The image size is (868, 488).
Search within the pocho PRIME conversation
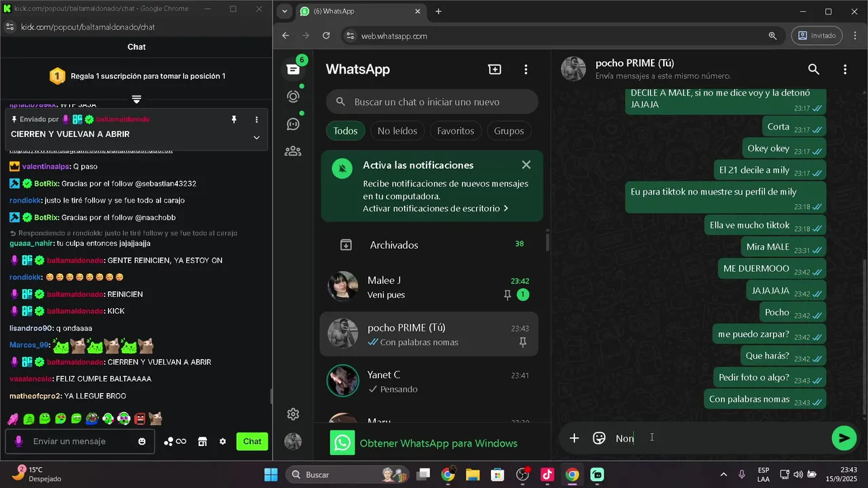814,69
